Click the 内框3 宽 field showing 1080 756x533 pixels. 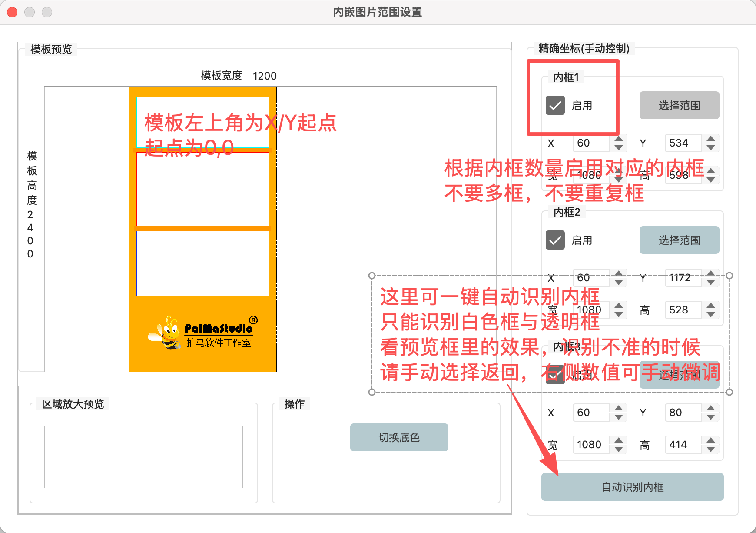point(590,445)
